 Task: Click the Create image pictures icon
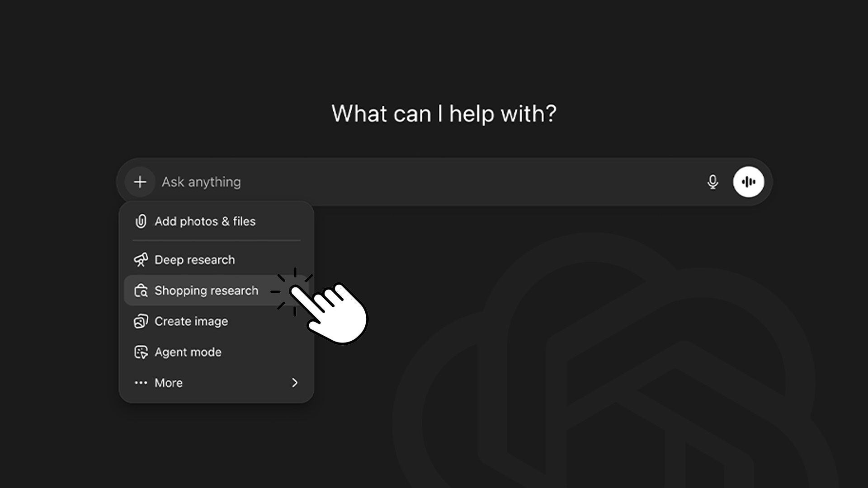pyautogui.click(x=141, y=321)
